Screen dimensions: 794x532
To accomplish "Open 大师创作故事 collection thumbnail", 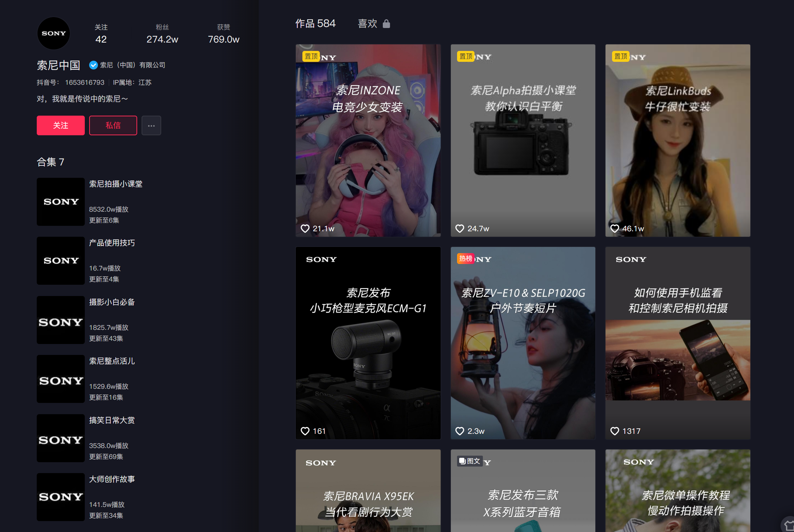I will [x=61, y=497].
